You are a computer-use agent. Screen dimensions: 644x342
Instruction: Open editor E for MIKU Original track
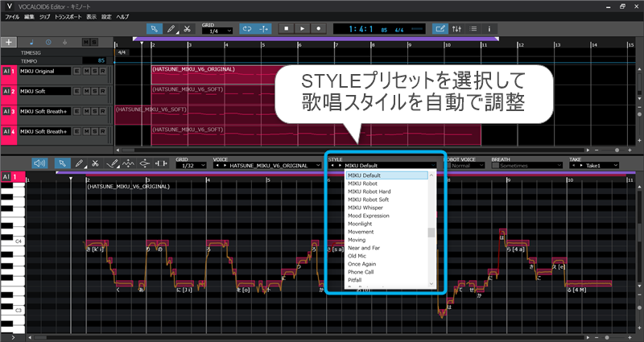[x=76, y=71]
